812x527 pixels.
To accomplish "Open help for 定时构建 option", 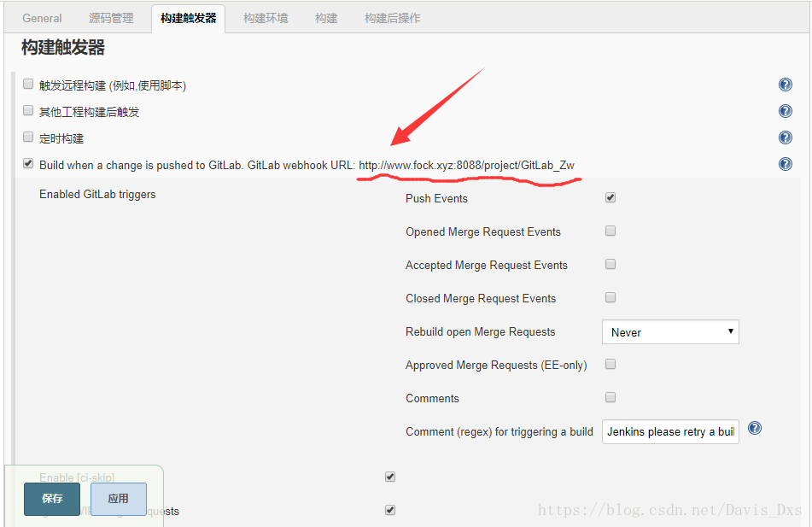I will pyautogui.click(x=785, y=138).
